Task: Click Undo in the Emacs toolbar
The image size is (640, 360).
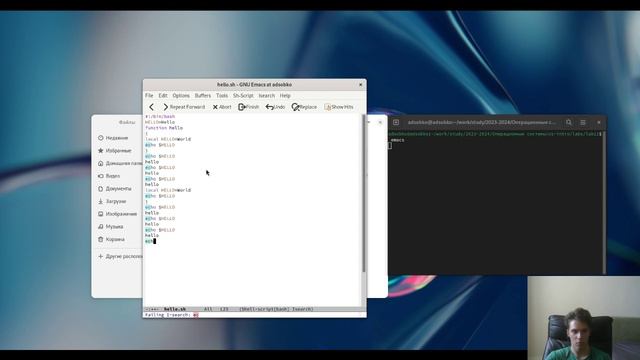Action: pyautogui.click(x=275, y=107)
